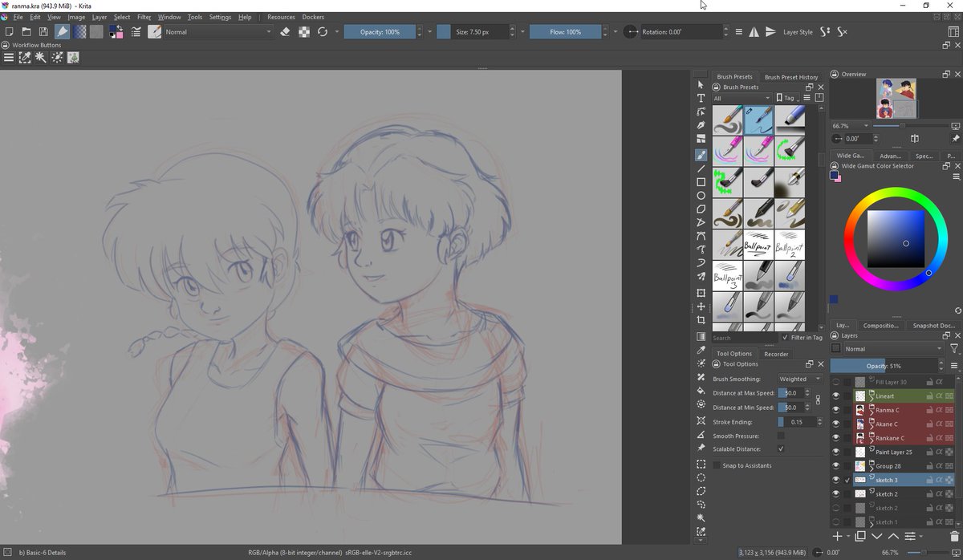
Task: Select the Elliptical Selection tool
Action: [x=701, y=477]
